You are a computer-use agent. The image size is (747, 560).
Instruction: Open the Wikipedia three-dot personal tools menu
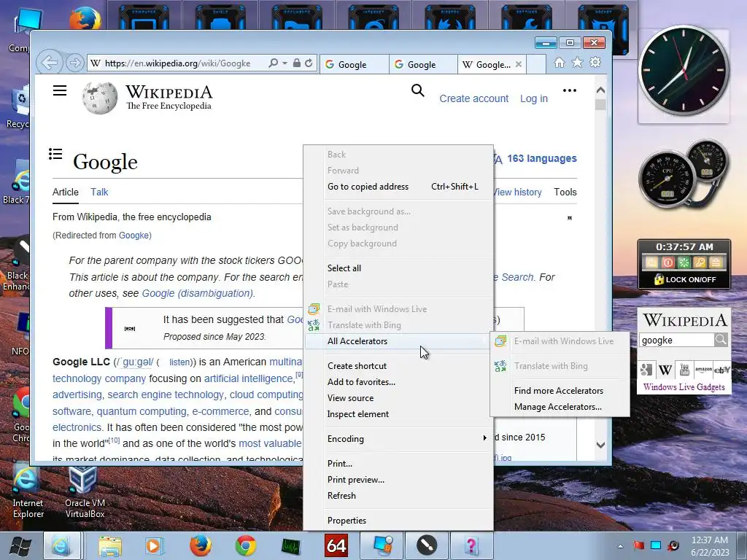[x=569, y=90]
